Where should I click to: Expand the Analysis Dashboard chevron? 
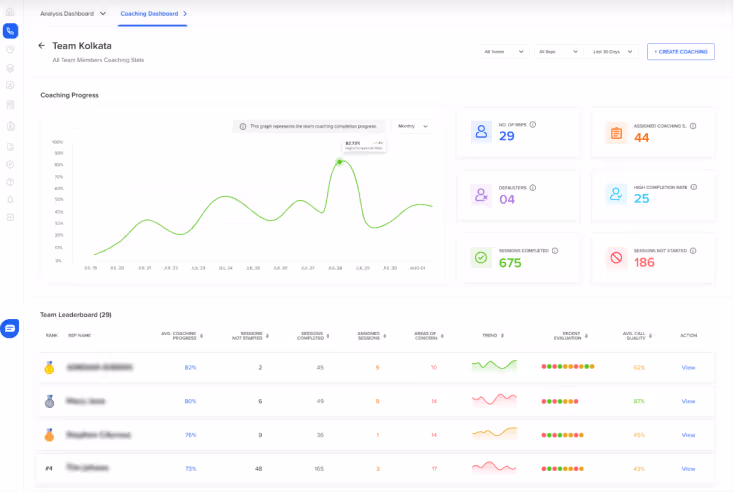click(x=103, y=14)
